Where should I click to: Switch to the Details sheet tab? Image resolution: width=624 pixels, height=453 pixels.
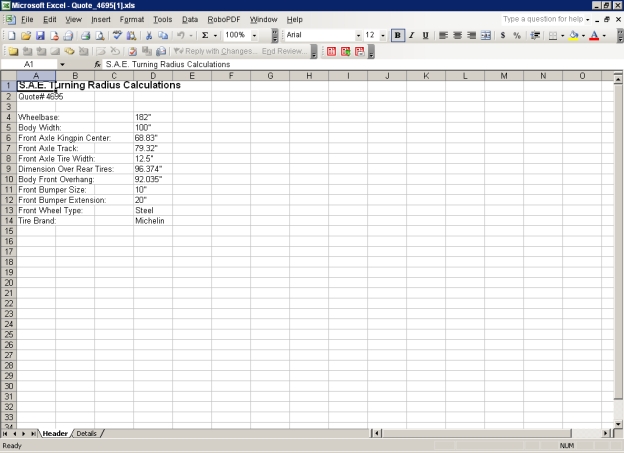click(86, 433)
